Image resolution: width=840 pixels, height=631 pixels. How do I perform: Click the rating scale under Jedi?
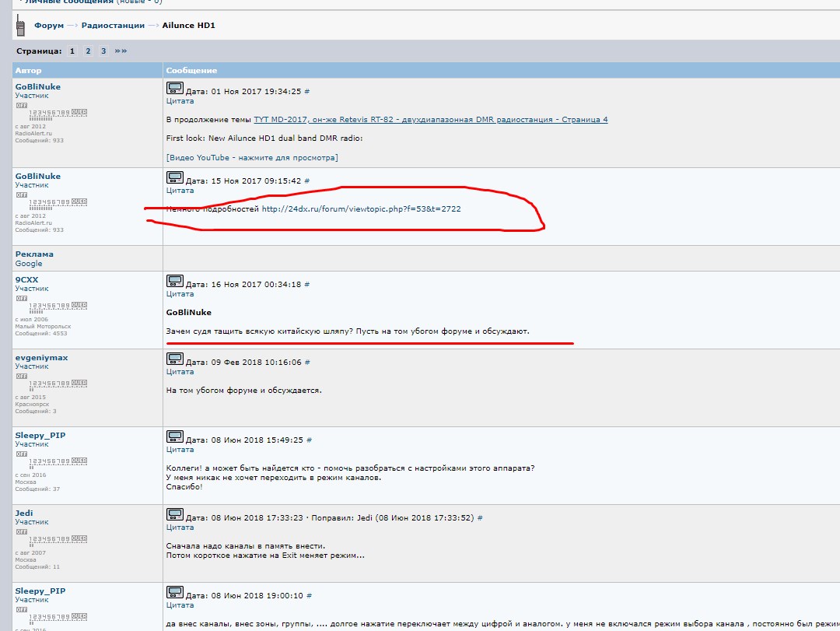tap(58, 541)
